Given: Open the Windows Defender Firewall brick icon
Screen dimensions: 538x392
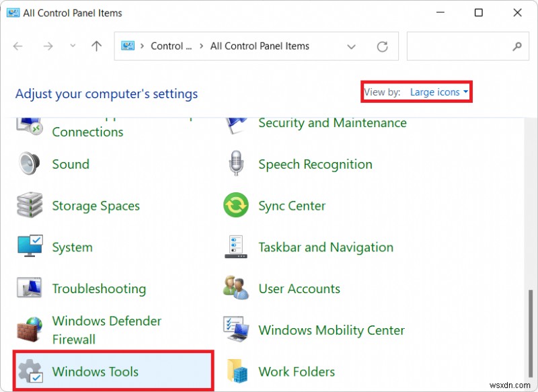Looking at the screenshot, I should pyautogui.click(x=30, y=330).
